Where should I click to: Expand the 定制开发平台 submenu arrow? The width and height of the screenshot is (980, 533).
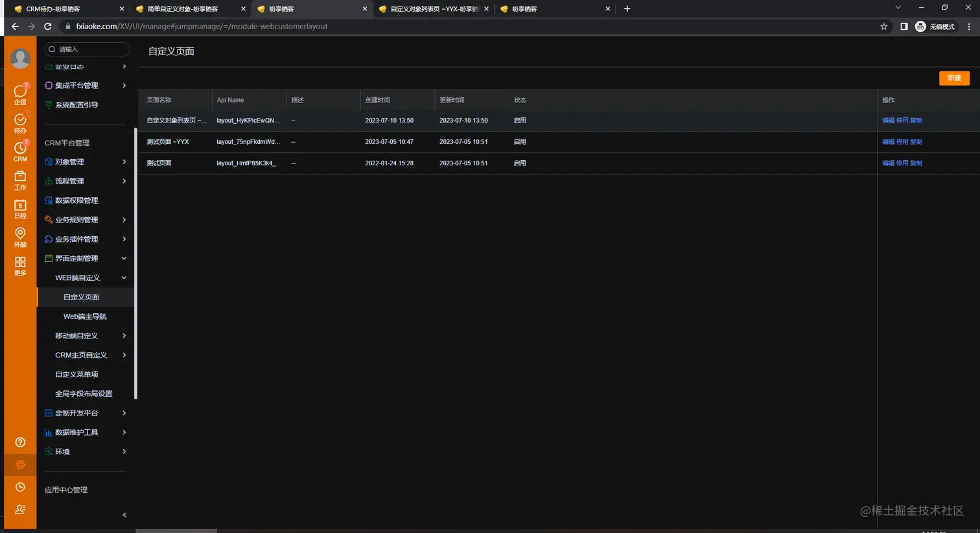(x=124, y=413)
